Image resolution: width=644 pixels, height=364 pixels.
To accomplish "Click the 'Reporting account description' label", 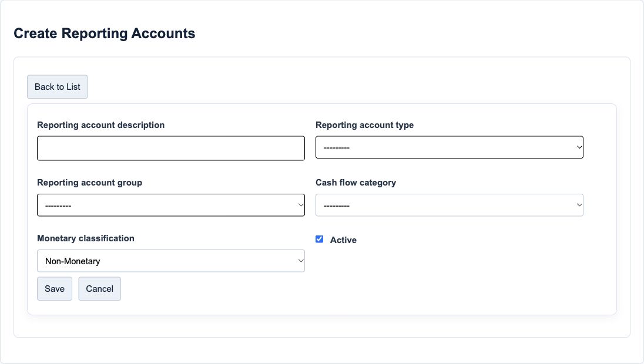I will tap(100, 125).
